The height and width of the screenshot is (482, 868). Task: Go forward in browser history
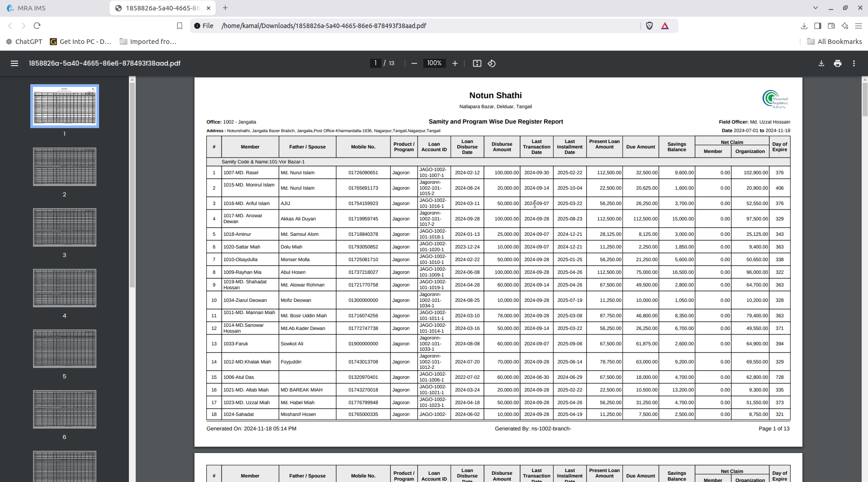click(x=24, y=26)
